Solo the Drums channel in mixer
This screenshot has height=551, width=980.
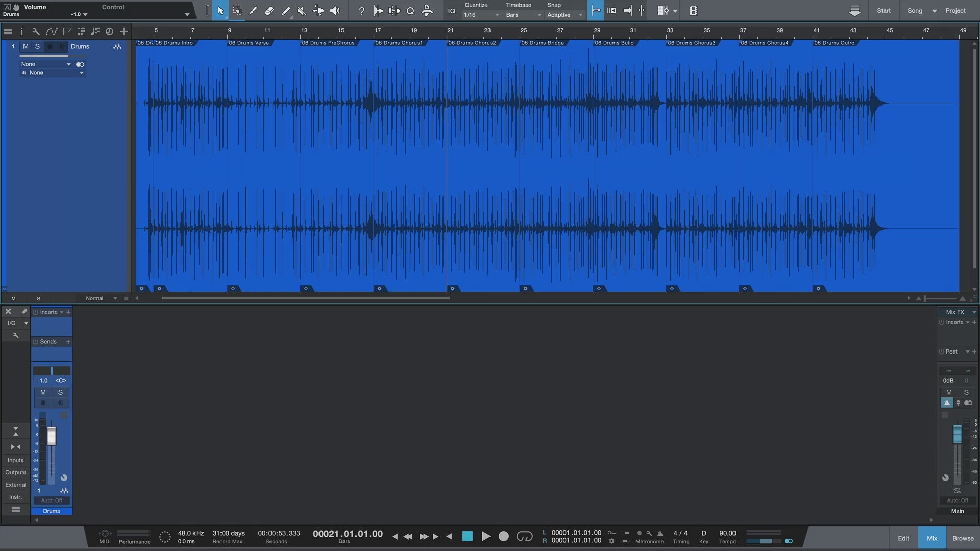click(x=60, y=392)
